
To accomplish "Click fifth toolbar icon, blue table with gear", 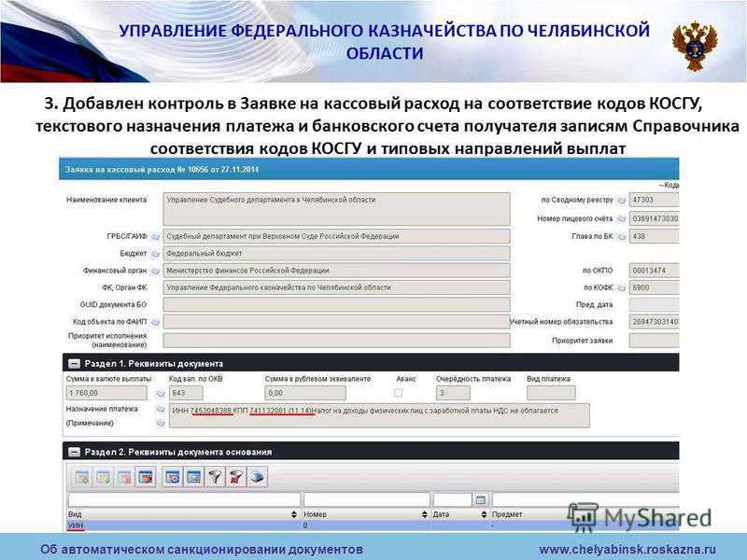I will [173, 477].
